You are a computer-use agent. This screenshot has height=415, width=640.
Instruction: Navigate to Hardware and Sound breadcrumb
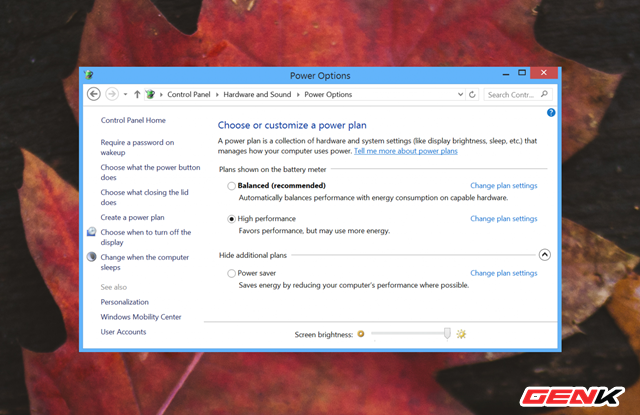pyautogui.click(x=257, y=94)
